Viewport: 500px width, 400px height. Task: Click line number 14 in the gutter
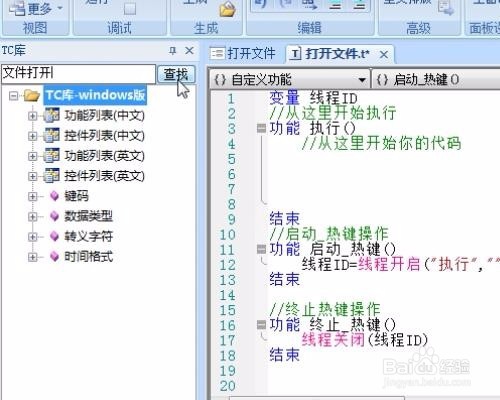tap(227, 295)
